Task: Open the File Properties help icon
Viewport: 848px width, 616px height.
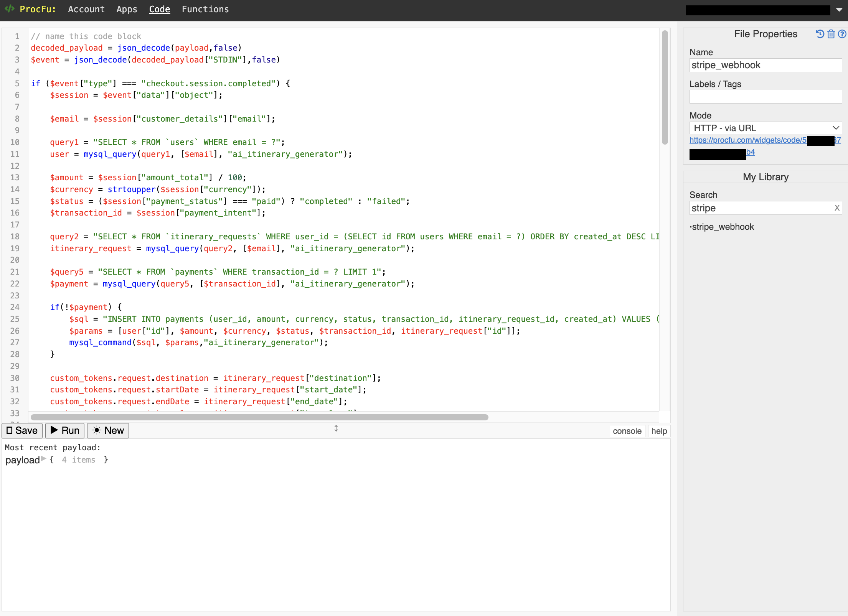Action: [842, 34]
